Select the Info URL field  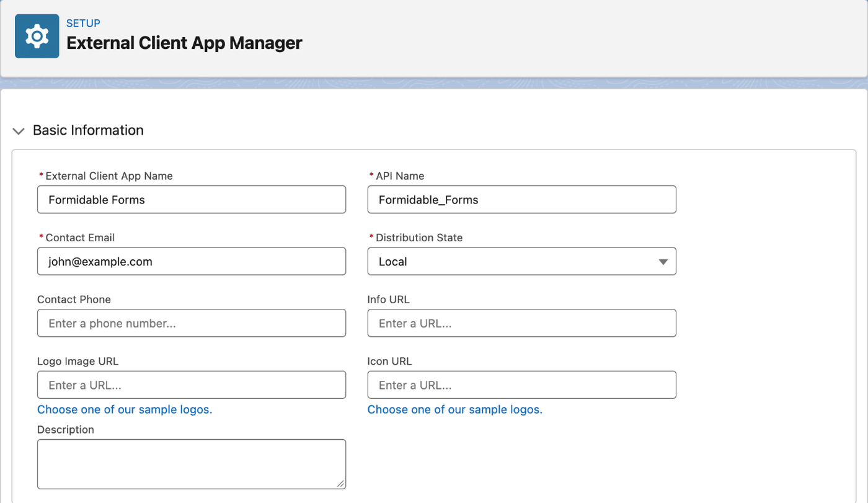[521, 323]
